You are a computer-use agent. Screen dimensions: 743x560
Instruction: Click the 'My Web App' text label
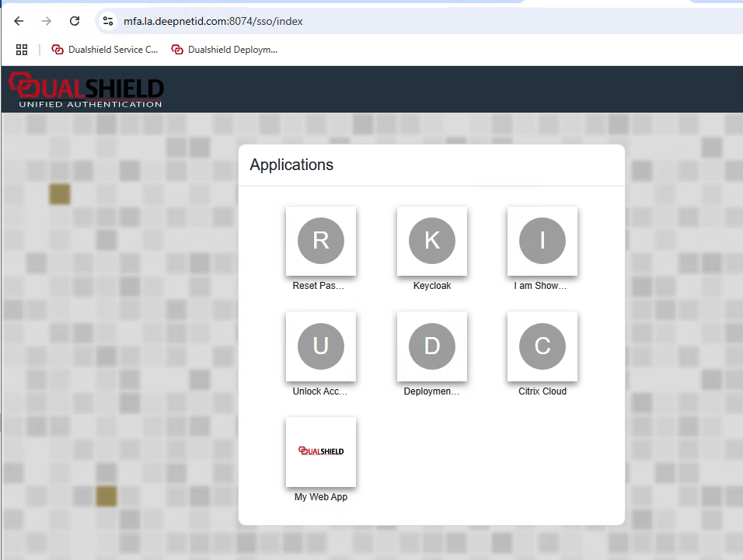tap(320, 497)
